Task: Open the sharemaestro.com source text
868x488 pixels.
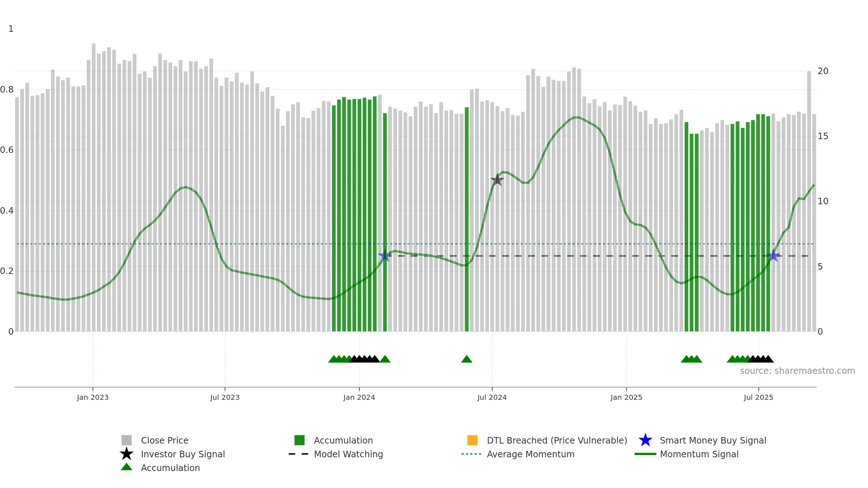Action: 797,371
